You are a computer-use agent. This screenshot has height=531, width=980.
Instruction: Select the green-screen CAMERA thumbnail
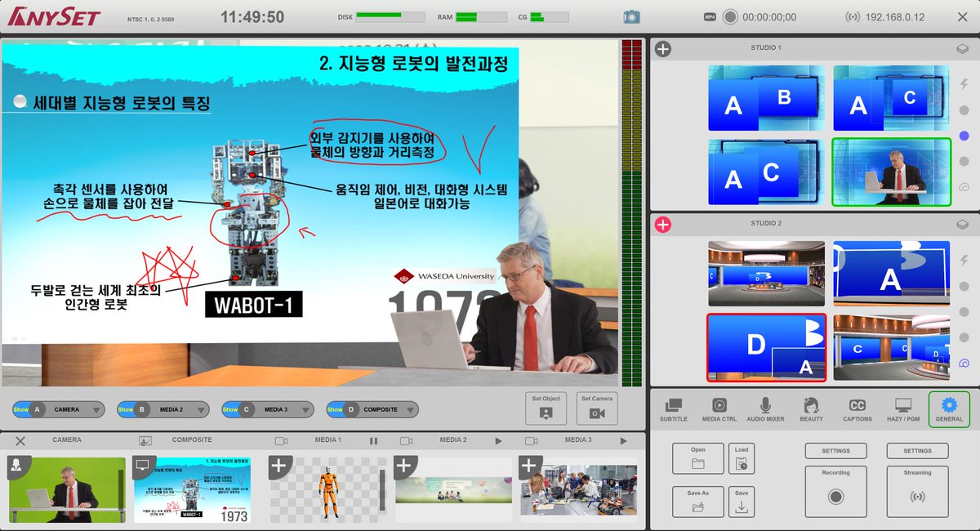pos(67,490)
